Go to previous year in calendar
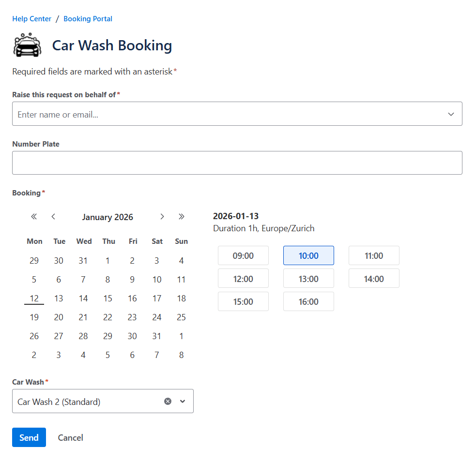The height and width of the screenshot is (462, 476). pos(34,217)
